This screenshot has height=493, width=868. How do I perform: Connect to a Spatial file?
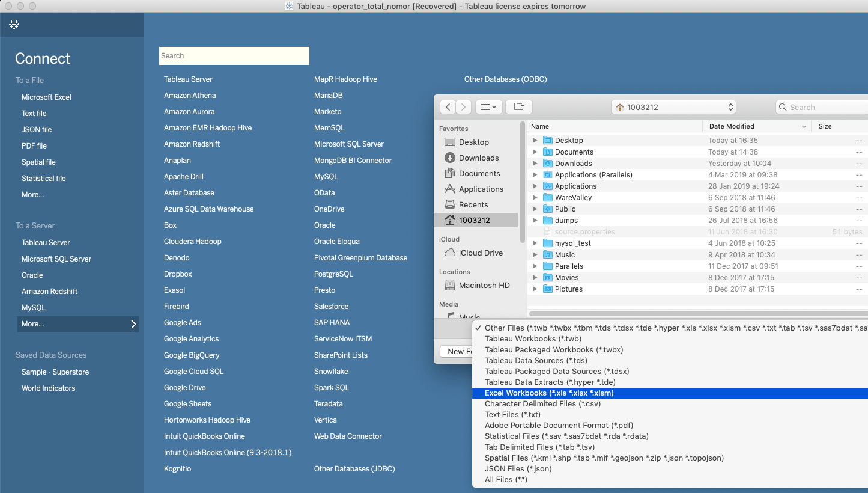(x=38, y=162)
